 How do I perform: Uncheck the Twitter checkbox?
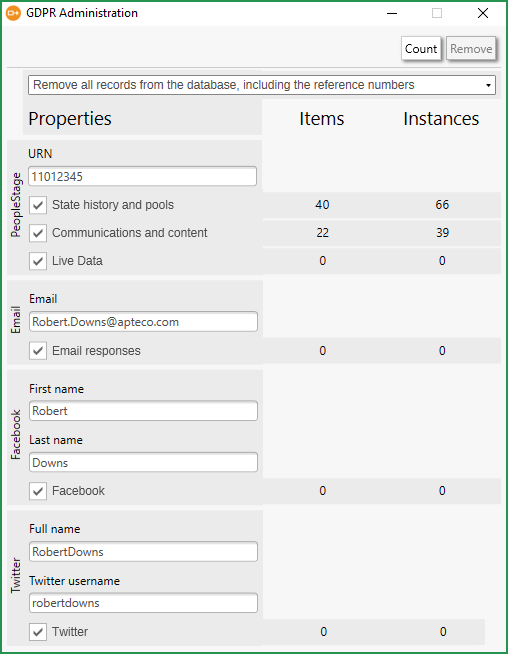pyautogui.click(x=38, y=632)
